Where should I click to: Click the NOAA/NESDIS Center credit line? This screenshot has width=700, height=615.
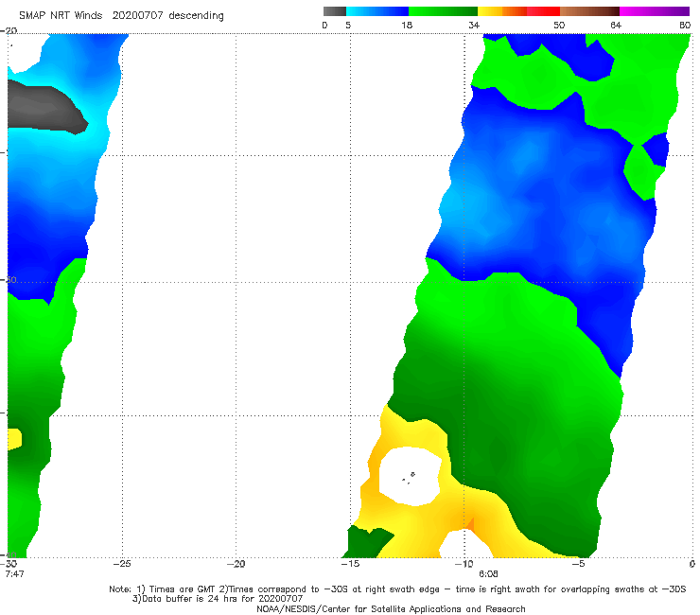[391, 608]
